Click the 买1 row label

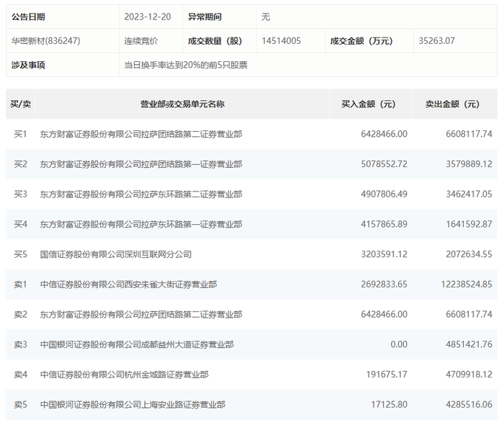click(21, 134)
